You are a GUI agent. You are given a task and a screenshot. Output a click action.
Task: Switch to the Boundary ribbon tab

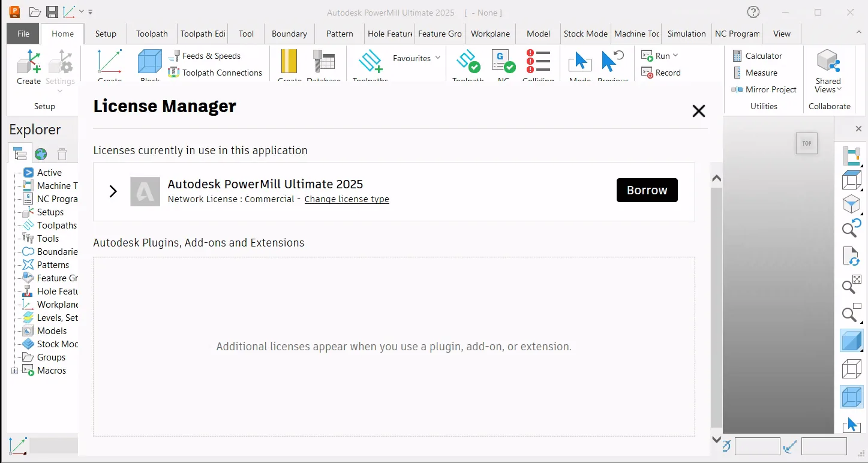tap(289, 34)
